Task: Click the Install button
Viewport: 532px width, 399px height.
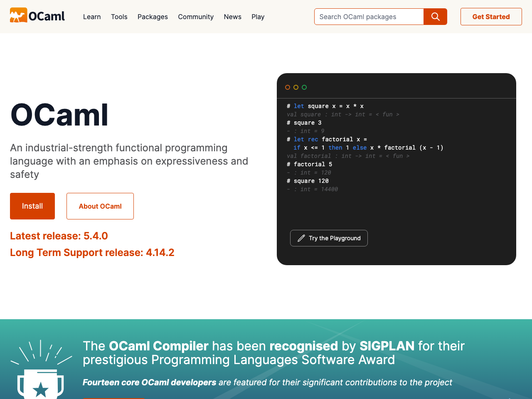Action: tap(32, 206)
